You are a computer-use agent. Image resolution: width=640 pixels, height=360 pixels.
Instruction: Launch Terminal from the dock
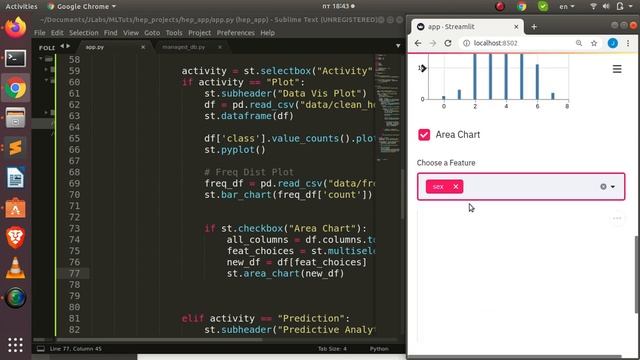(x=16, y=58)
